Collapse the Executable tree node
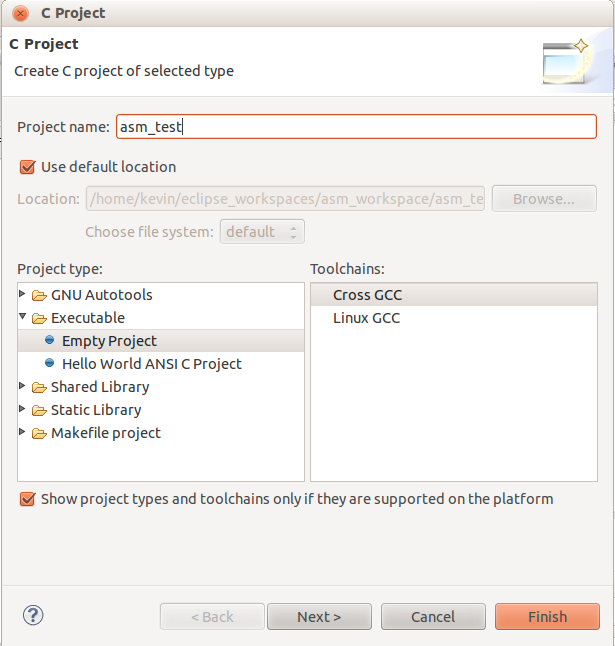The image size is (615, 646). click(23, 316)
